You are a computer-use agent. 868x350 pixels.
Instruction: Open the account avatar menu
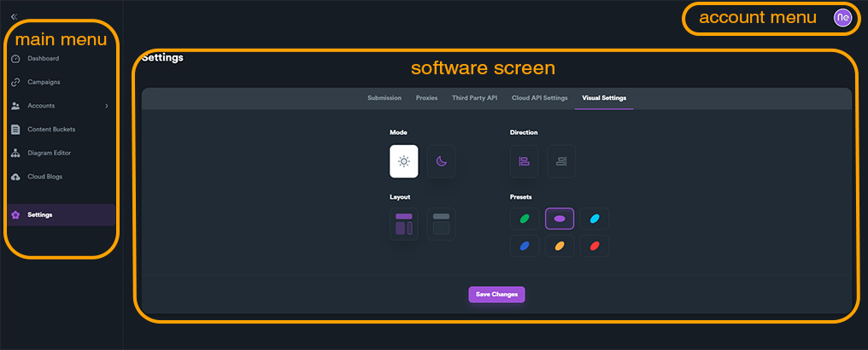point(842,17)
